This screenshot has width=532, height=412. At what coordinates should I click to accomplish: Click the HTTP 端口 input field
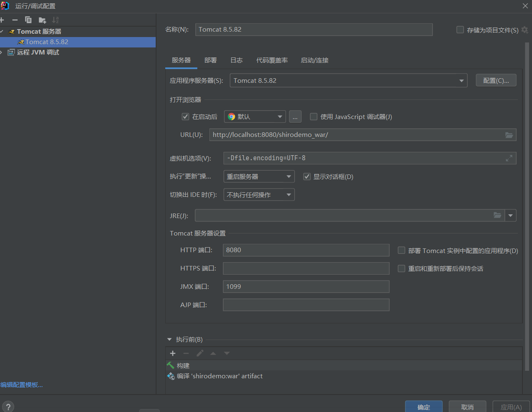pyautogui.click(x=306, y=250)
